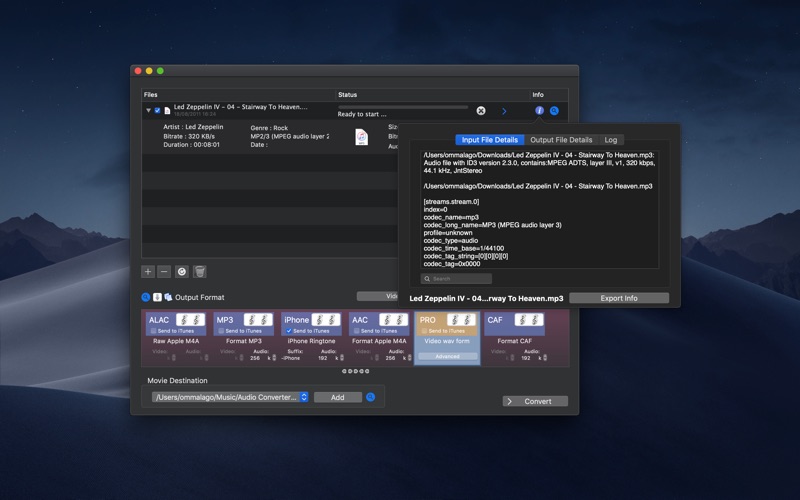
Task: Click the Add destination button
Action: tap(338, 397)
